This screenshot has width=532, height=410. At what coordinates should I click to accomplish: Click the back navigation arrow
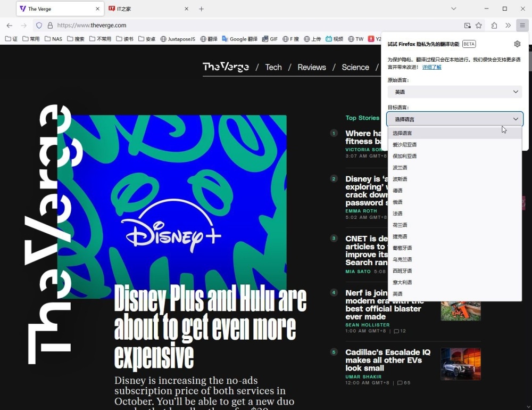pyautogui.click(x=9, y=25)
